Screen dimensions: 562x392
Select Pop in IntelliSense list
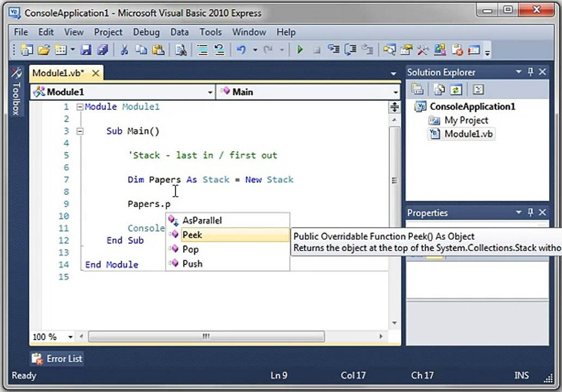click(x=228, y=249)
